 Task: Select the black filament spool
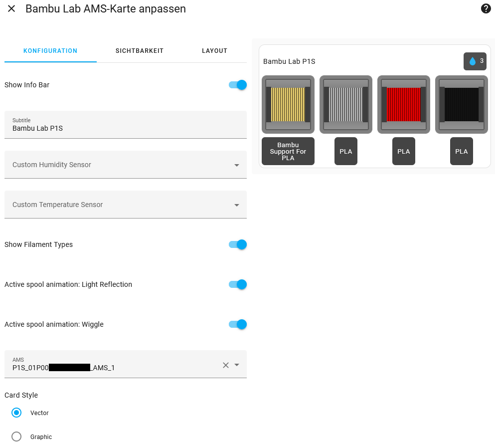tap(461, 105)
